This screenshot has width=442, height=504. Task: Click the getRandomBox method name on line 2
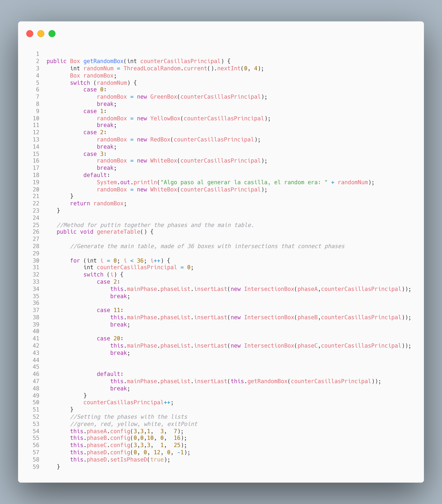[103, 61]
